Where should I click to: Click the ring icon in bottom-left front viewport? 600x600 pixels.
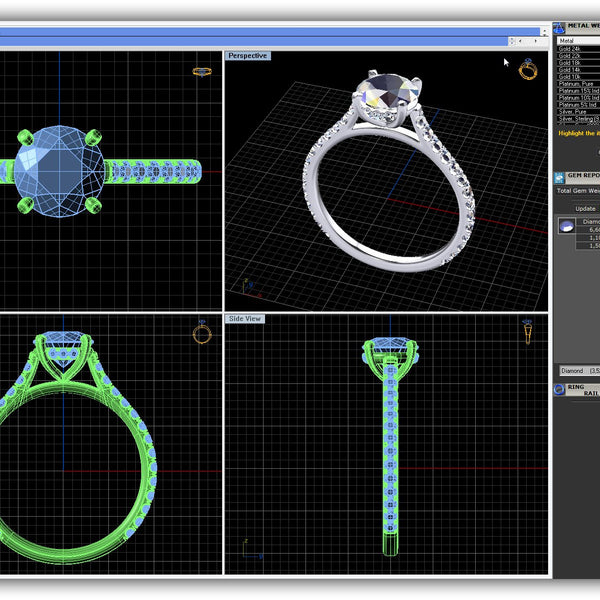coord(202,332)
